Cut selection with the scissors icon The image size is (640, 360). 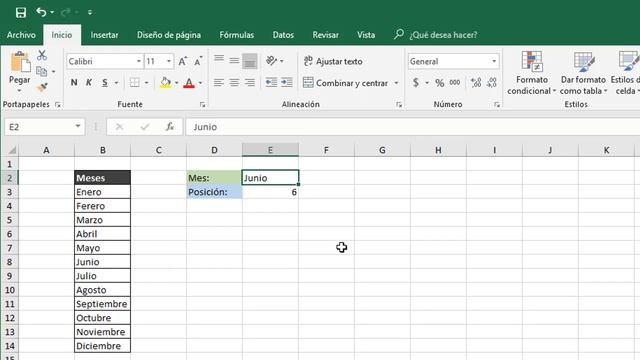pos(42,55)
